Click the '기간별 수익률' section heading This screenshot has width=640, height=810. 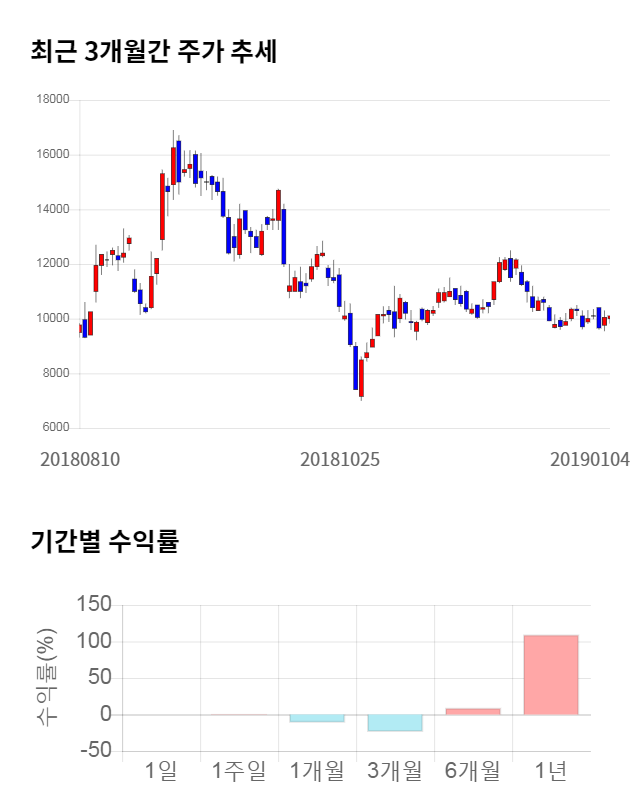tap(104, 542)
